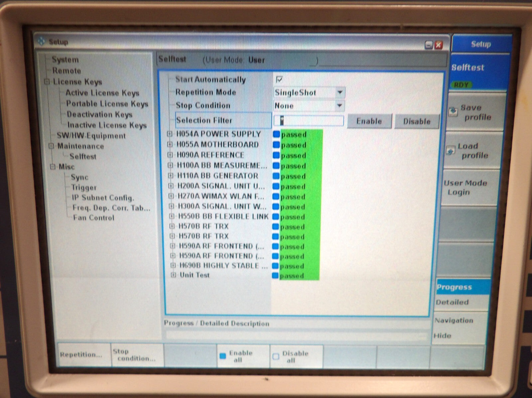Expand the H090A REFERENCE node
The image size is (532, 398).
point(170,155)
